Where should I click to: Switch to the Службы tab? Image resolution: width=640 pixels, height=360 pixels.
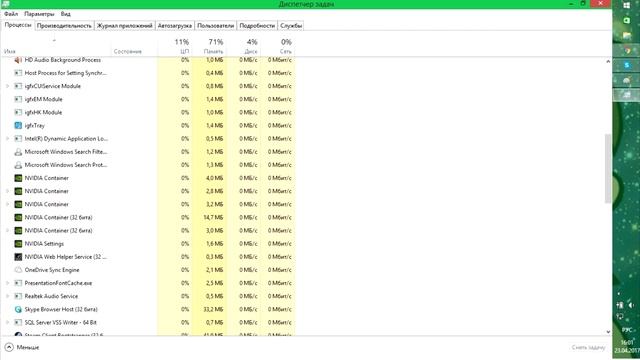coord(291,26)
